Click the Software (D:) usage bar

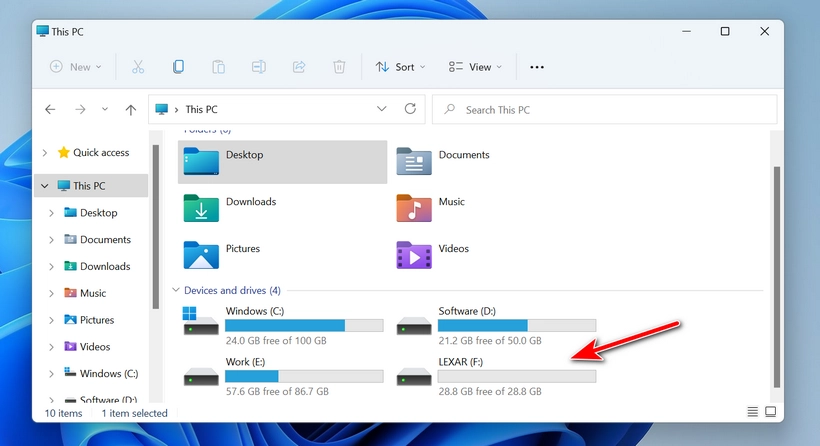(x=517, y=326)
